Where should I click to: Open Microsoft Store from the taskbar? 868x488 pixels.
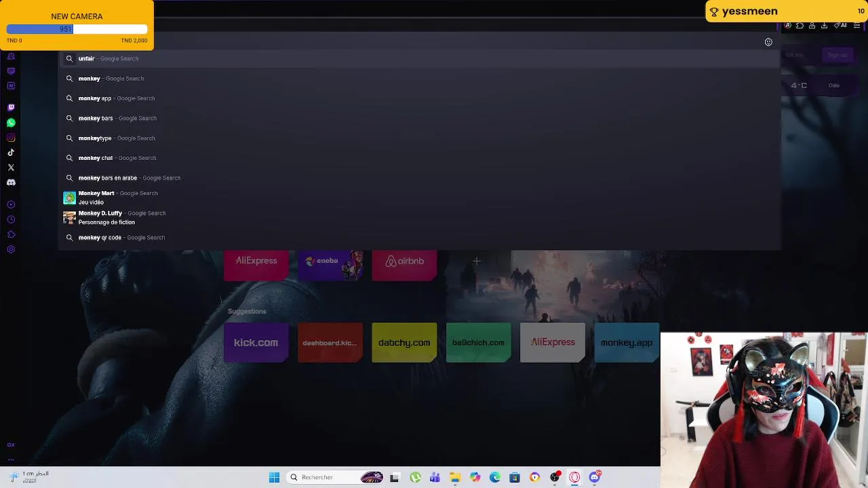coord(515,478)
